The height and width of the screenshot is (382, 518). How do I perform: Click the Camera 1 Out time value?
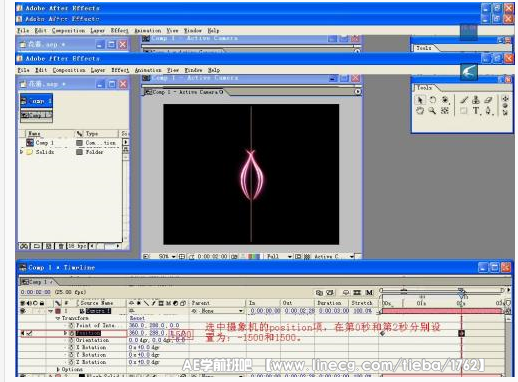click(299, 311)
